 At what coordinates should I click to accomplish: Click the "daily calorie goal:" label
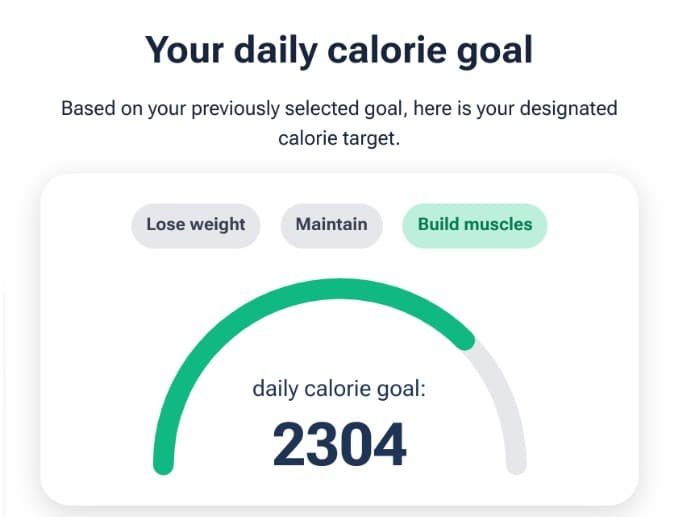(339, 388)
